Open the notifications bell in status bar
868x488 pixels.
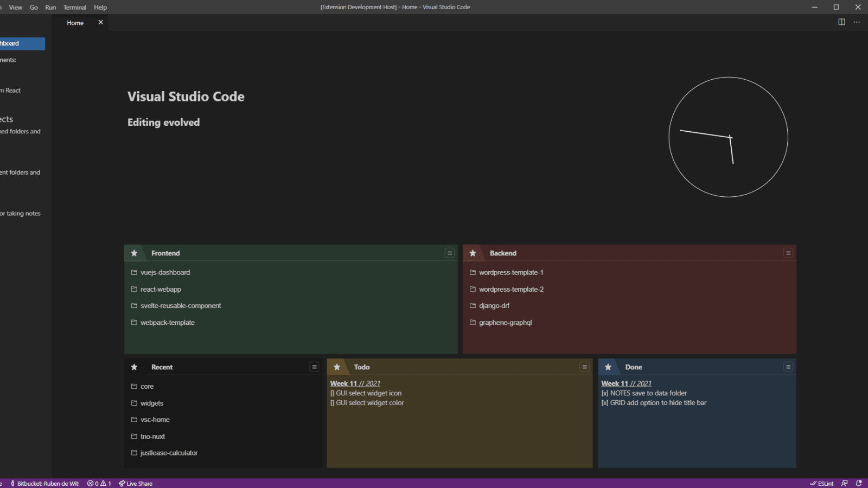859,484
